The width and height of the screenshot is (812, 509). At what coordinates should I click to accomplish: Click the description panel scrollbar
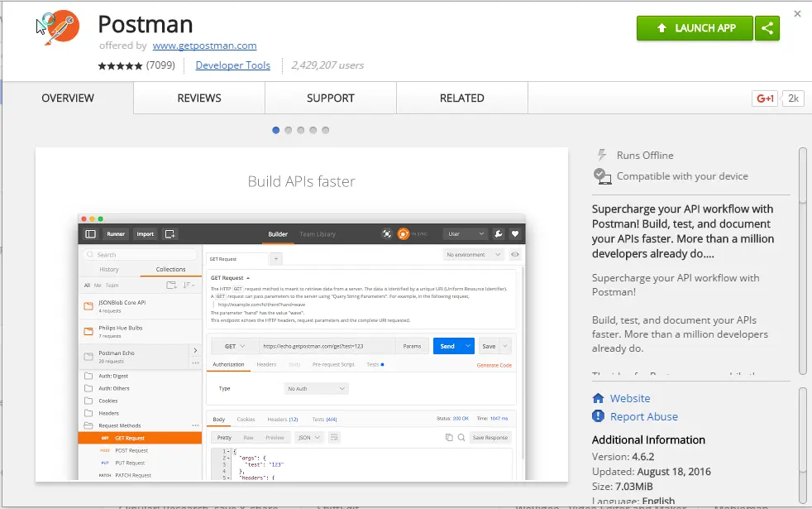coord(803,261)
